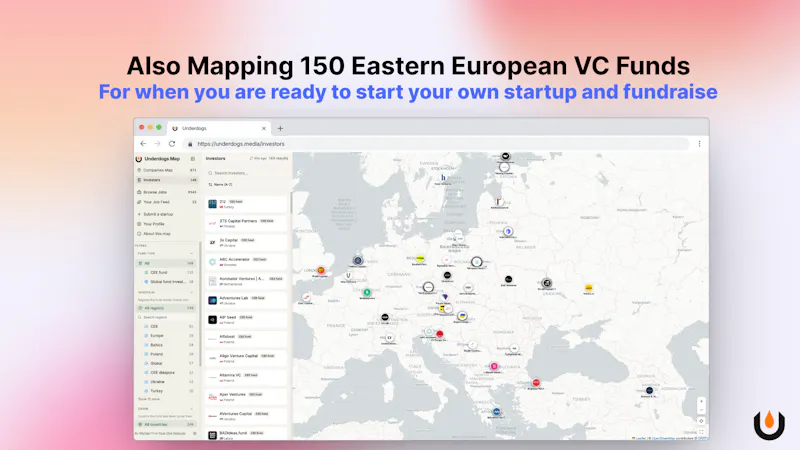The image size is (800, 450).
Task: Collapse the Fund Type filter section
Action: 192,254
